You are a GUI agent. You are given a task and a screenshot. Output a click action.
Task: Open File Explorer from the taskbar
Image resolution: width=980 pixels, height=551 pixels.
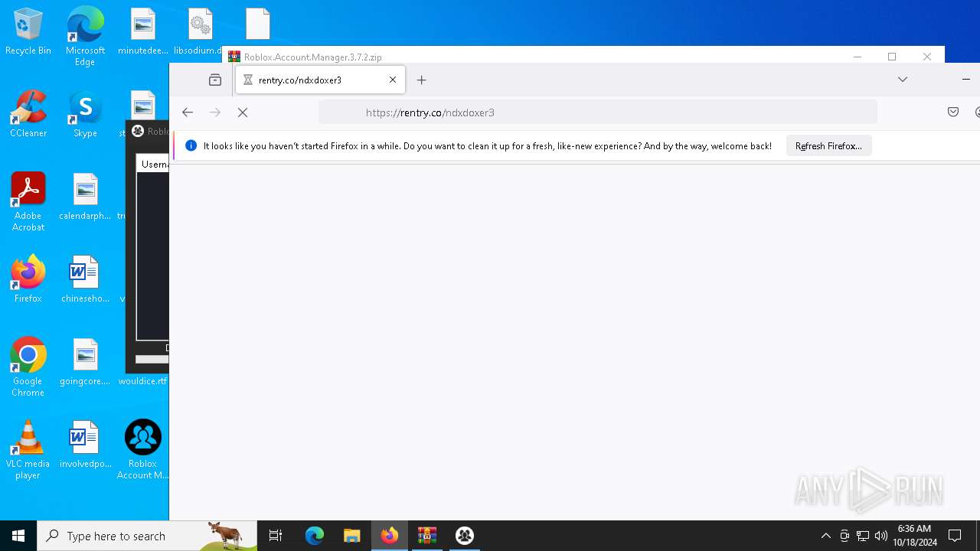(352, 536)
